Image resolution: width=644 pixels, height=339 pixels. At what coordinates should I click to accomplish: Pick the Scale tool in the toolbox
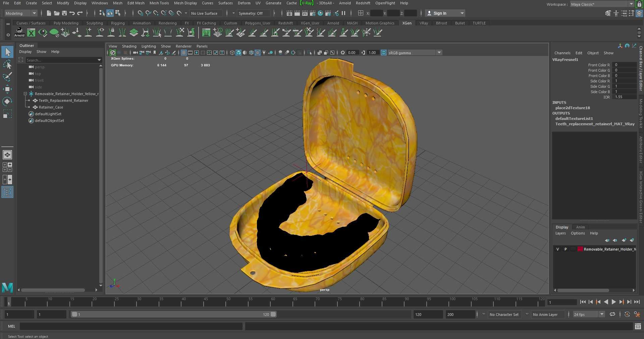pos(7,114)
